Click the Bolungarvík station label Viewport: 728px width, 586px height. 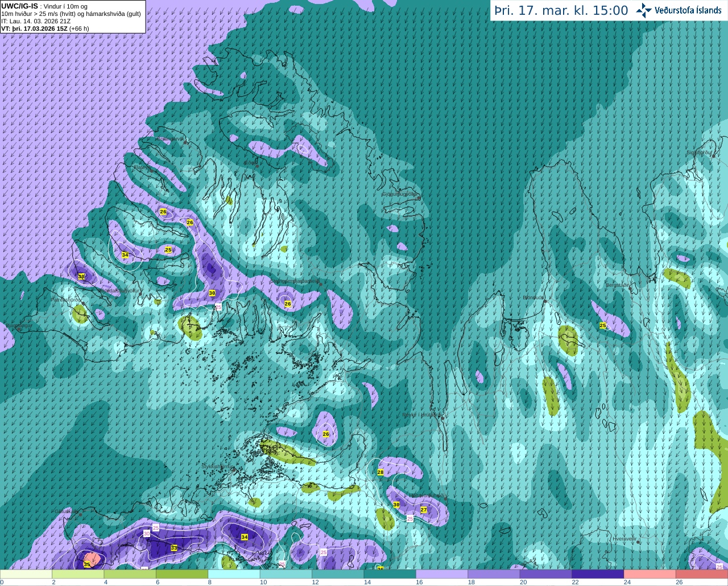click(x=170, y=139)
